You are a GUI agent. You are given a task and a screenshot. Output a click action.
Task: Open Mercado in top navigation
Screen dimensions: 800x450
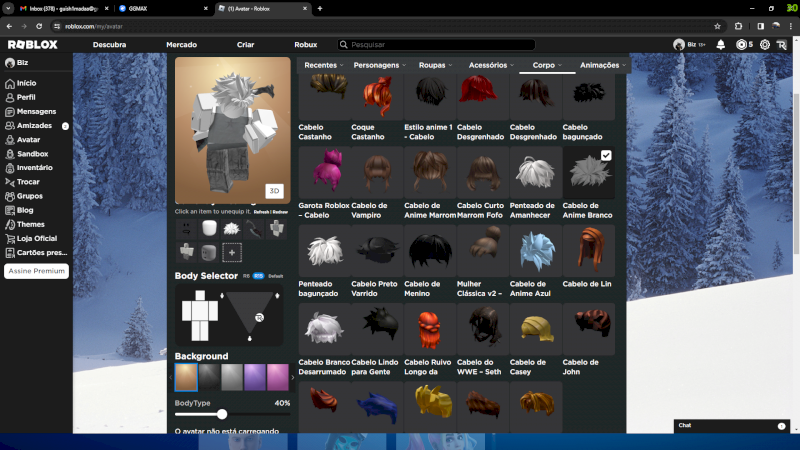182,45
